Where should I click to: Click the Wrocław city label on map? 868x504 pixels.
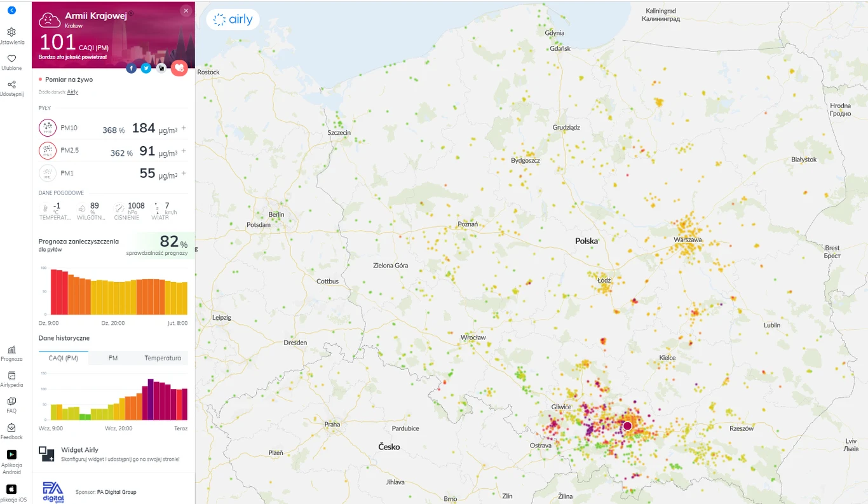pos(473,337)
